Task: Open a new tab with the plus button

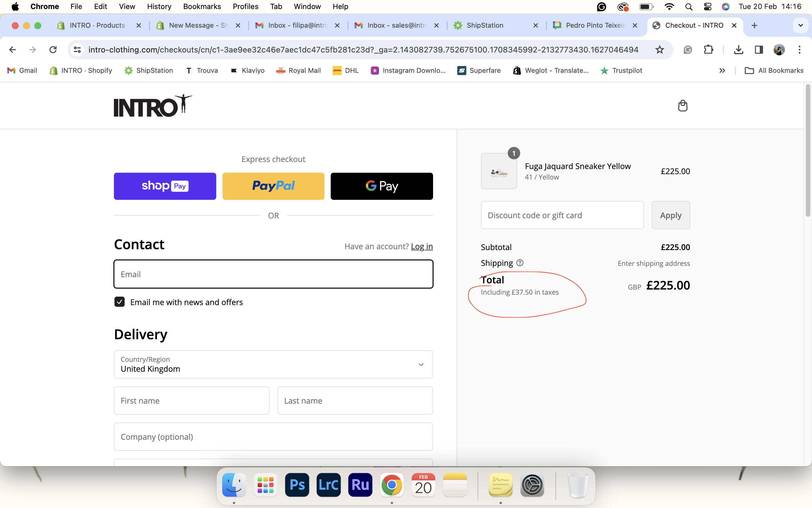Action: point(754,25)
